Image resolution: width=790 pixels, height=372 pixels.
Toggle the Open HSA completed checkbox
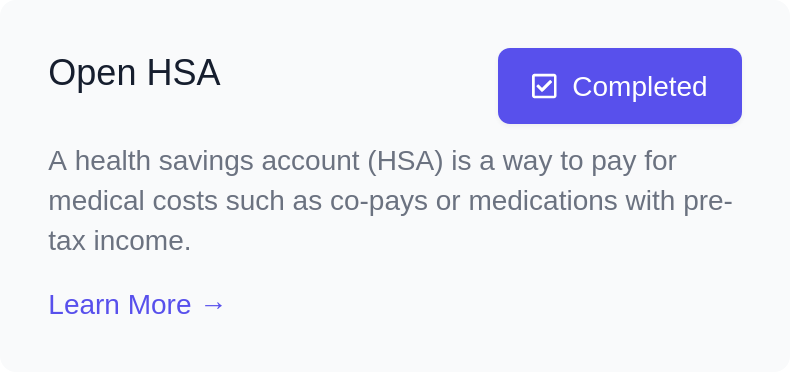coord(544,86)
